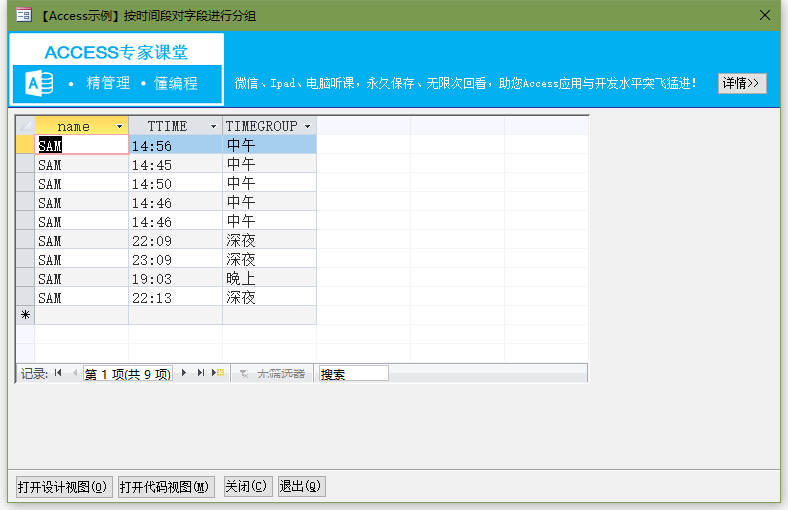The height and width of the screenshot is (510, 788).
Task: Open the TIMEGROUP column filter dropdown
Action: (x=308, y=126)
